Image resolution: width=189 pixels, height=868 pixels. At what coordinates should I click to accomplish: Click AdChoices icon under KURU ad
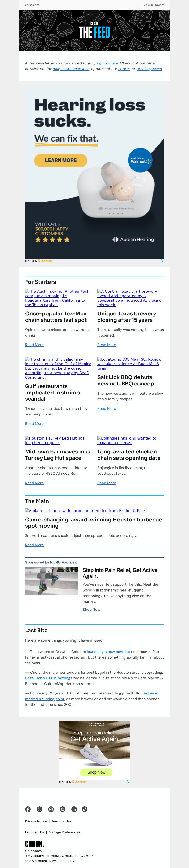click(128, 782)
